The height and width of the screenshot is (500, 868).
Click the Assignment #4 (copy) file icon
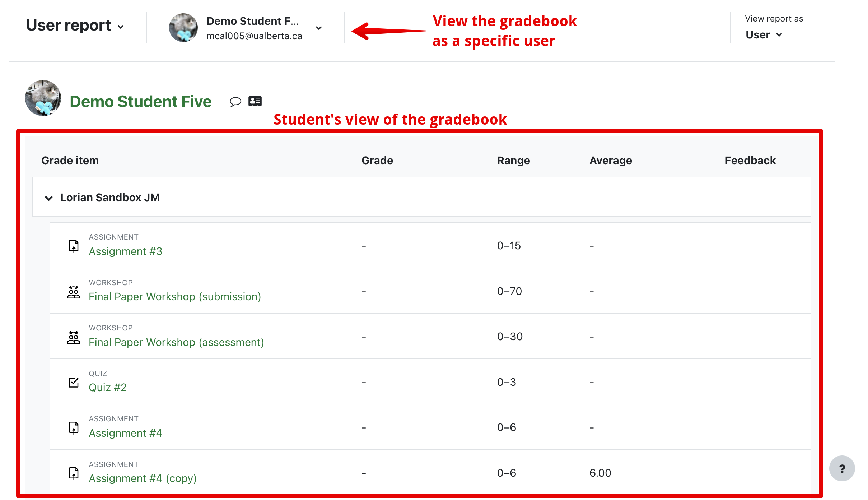tap(74, 473)
